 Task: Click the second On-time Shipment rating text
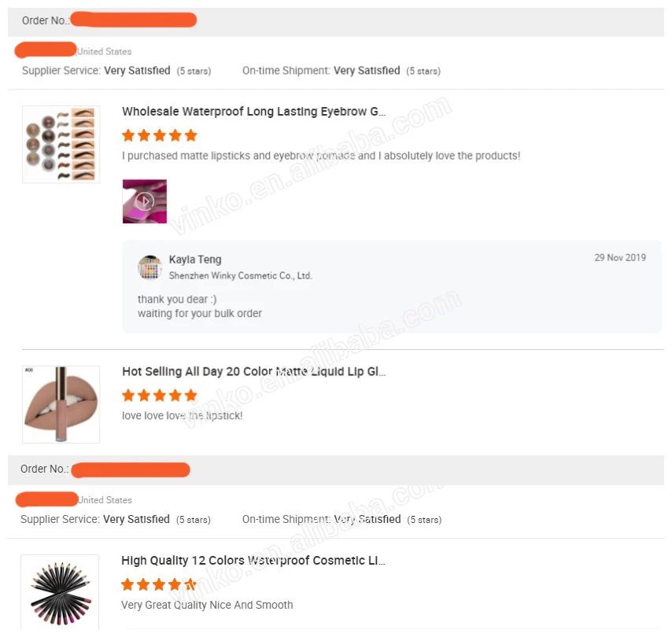coord(342,519)
